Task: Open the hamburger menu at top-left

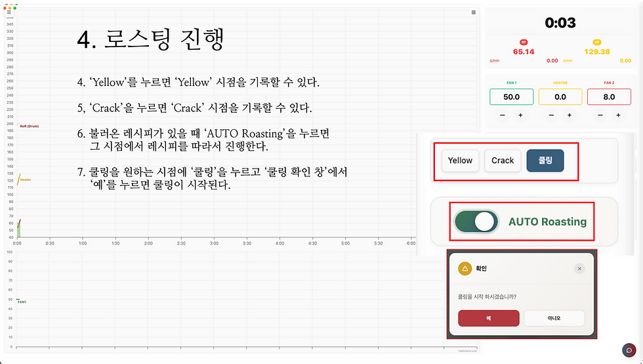Action: 9,12
